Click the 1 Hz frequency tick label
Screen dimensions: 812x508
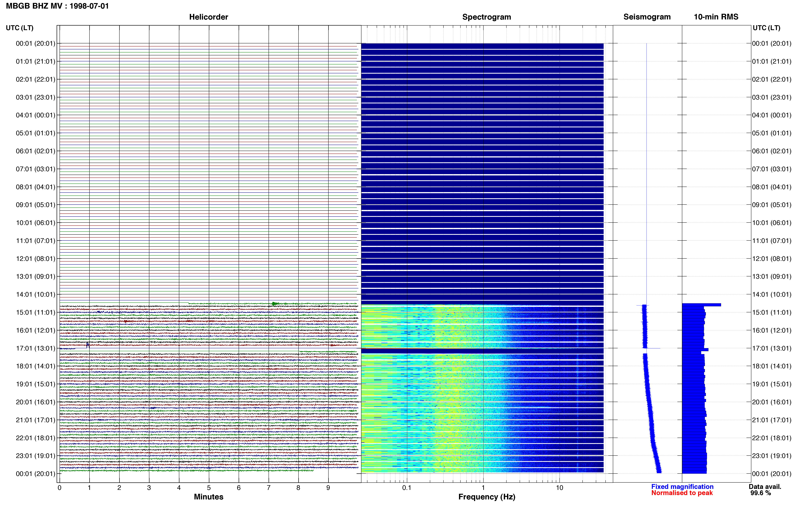pyautogui.click(x=483, y=487)
